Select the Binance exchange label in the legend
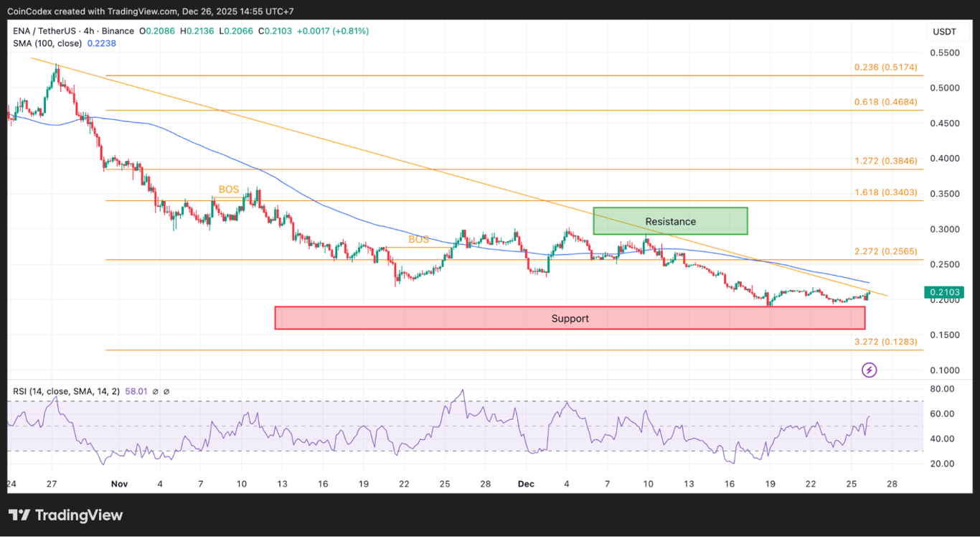980x537 pixels. (x=117, y=31)
